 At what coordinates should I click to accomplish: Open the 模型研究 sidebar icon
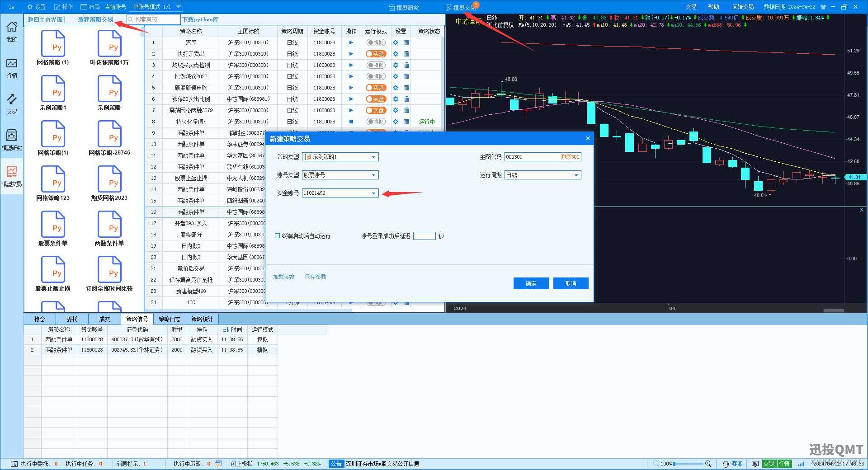click(x=12, y=140)
